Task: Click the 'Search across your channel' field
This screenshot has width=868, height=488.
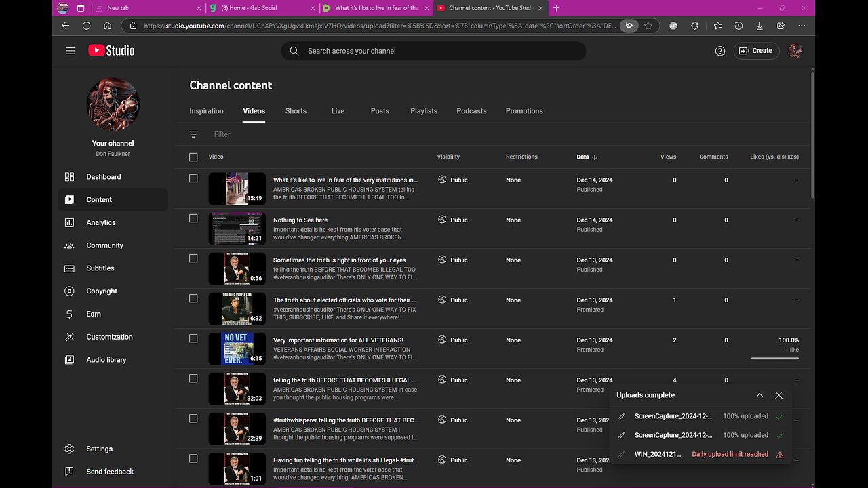Action: click(433, 51)
